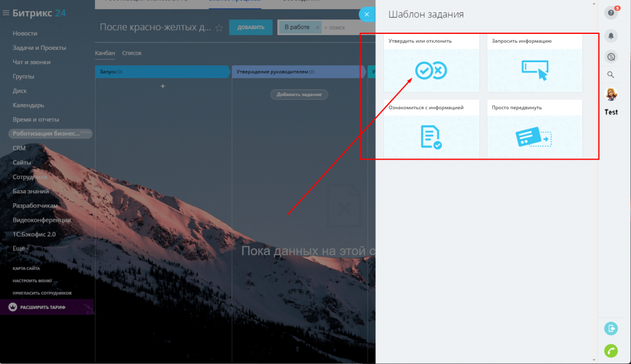Click the magnifier search icon in right bar
The image size is (631, 364).
coord(611,75)
